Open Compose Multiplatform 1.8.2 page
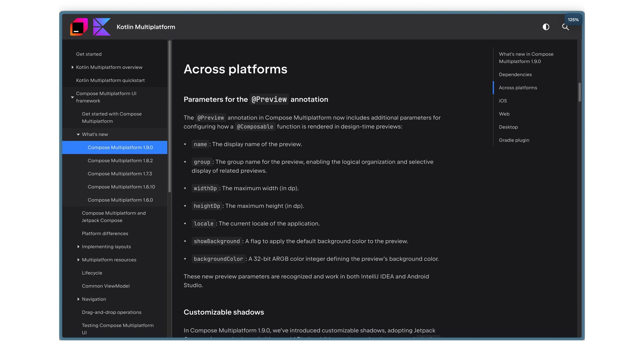 tap(120, 161)
